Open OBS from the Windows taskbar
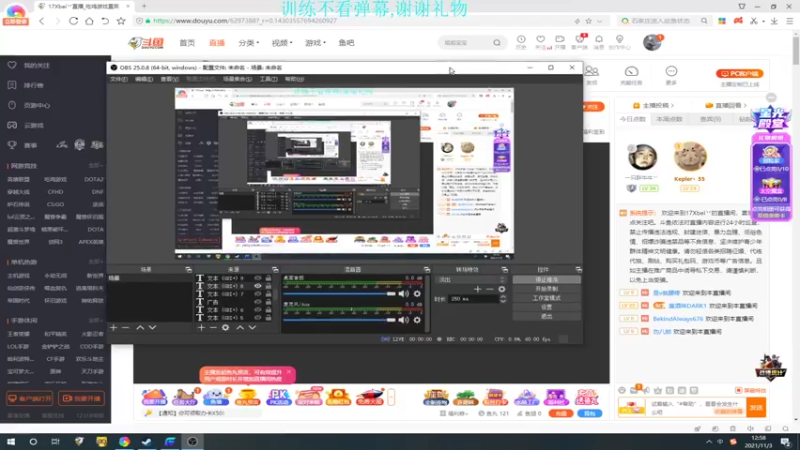 coord(192,442)
